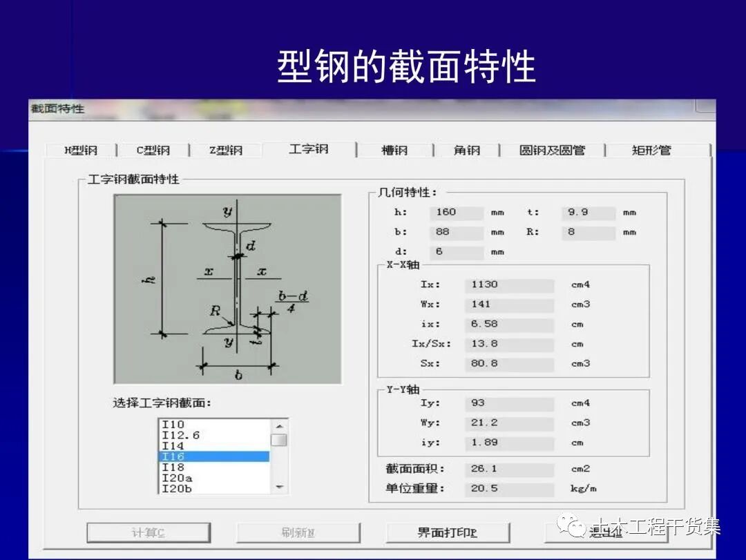
Task: Switch to the 槽钢 tab
Action: [x=393, y=150]
